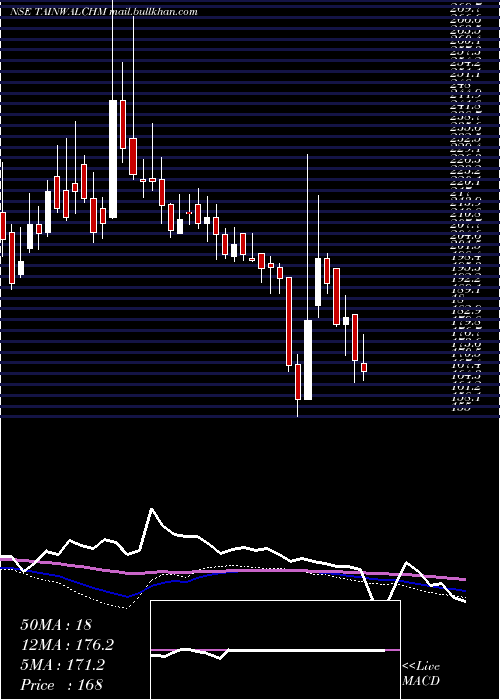Click the NSE TAINWALCHM ticker title
The image size is (500, 700).
(x=58, y=12)
